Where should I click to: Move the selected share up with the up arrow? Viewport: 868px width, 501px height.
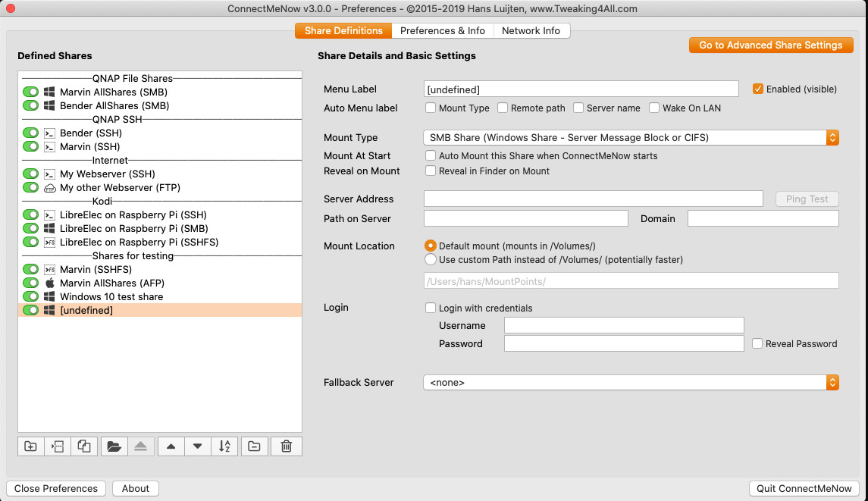(171, 446)
